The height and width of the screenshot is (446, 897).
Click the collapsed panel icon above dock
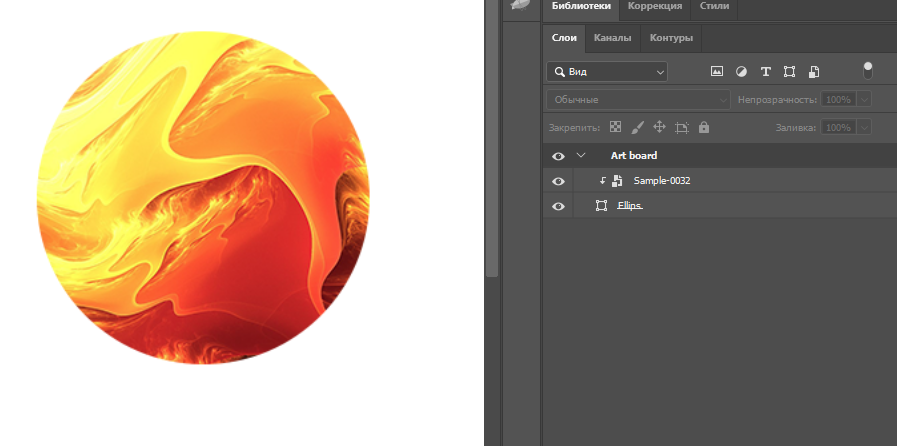521,5
